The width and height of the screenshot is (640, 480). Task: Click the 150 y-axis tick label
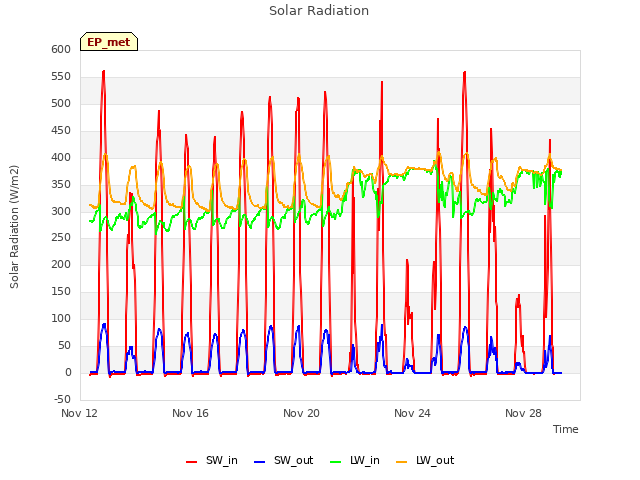click(x=61, y=291)
